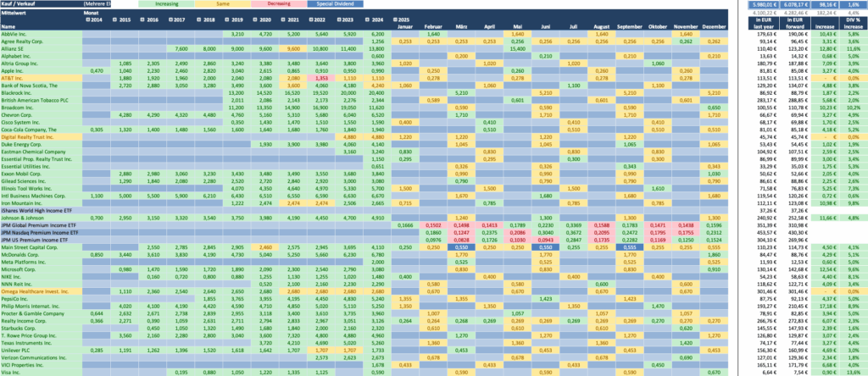Select the Visa Inc. row label

[x=12, y=372]
